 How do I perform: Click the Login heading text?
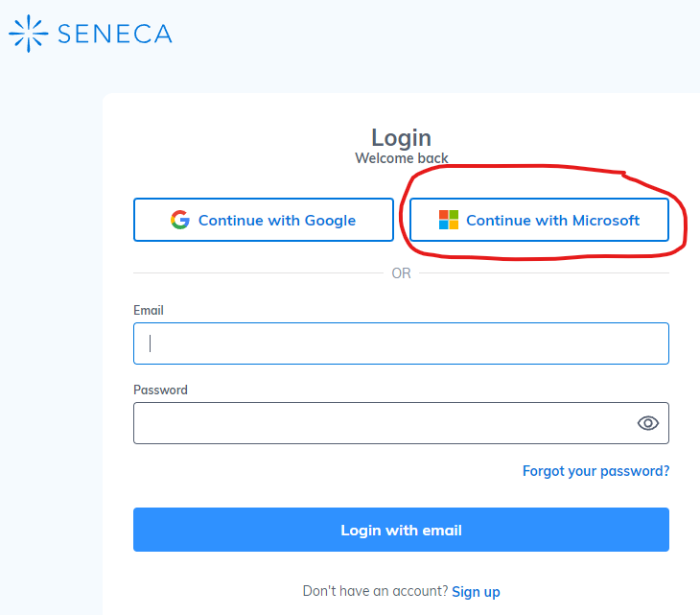coord(401,138)
